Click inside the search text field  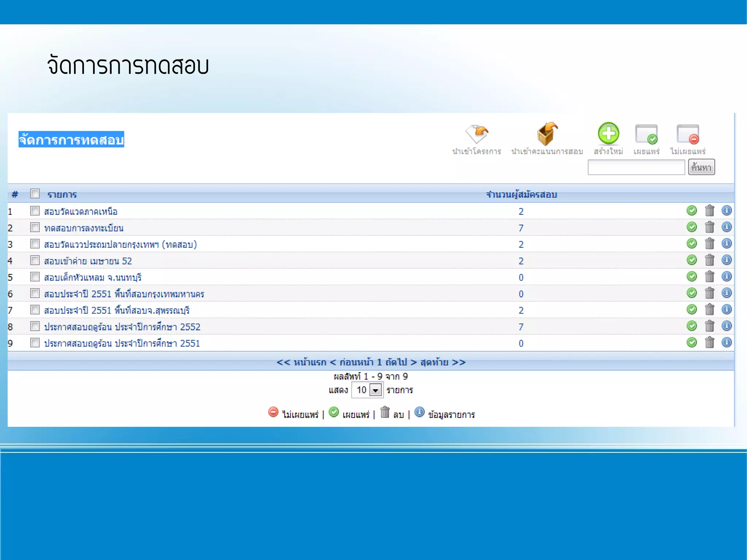click(636, 167)
